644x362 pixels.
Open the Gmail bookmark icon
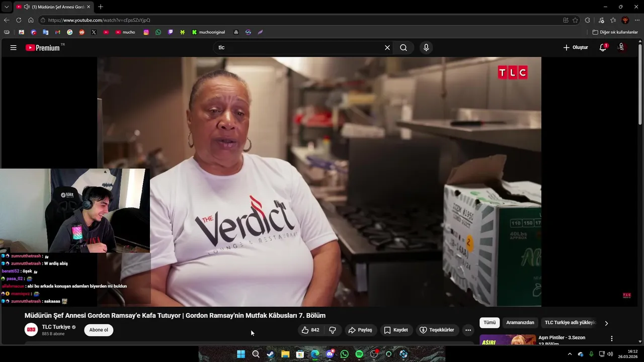click(x=57, y=32)
